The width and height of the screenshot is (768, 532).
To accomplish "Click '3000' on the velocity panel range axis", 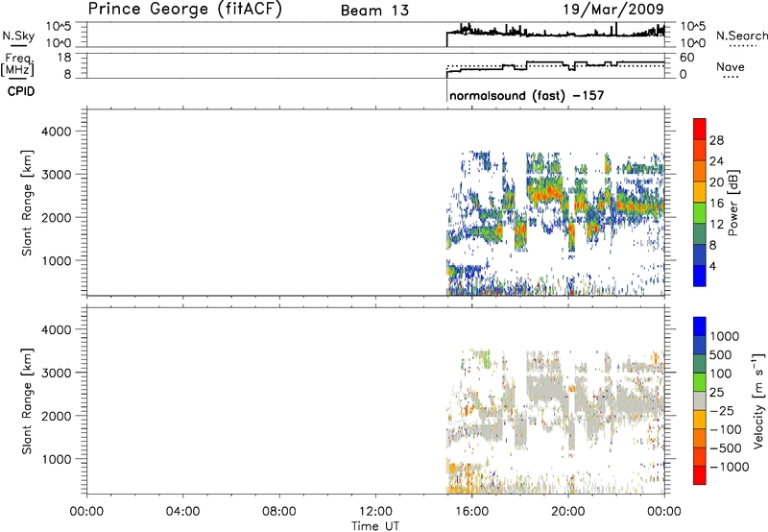I will pyautogui.click(x=56, y=373).
